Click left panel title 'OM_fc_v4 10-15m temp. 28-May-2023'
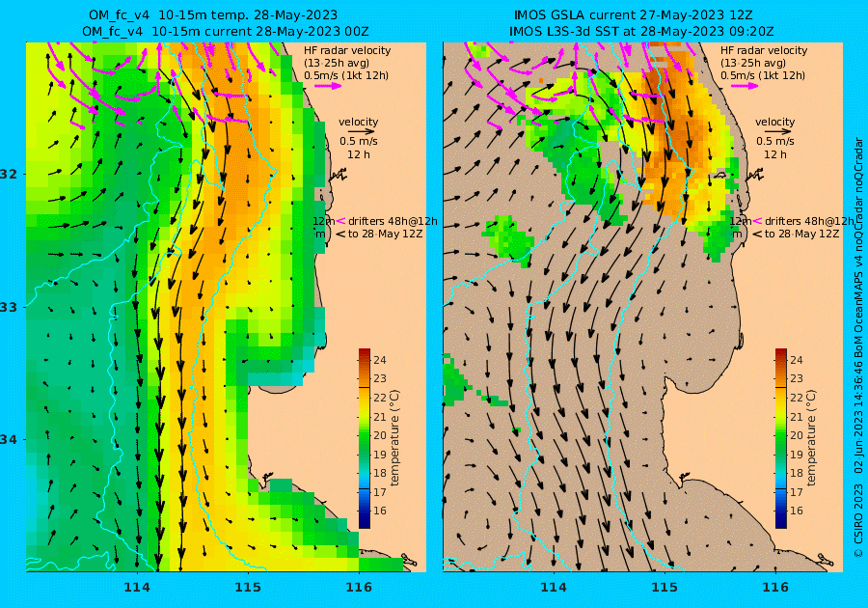The image size is (868, 608). tap(213, 14)
